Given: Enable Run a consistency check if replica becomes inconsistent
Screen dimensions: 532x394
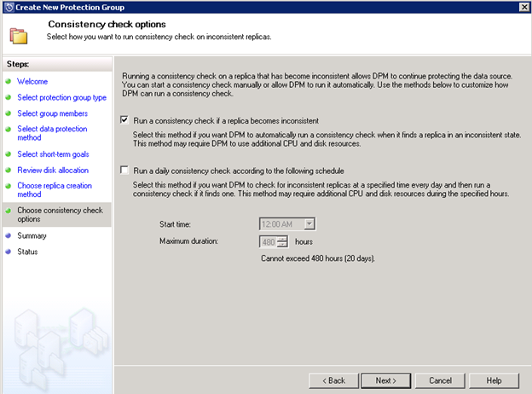Looking at the screenshot, I should pyautogui.click(x=124, y=120).
